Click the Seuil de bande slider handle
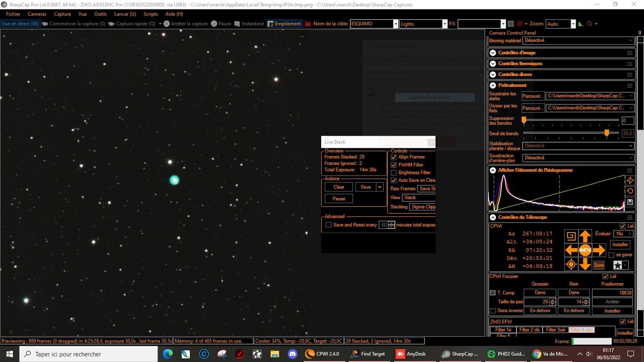This screenshot has width=644, height=362. click(x=607, y=133)
